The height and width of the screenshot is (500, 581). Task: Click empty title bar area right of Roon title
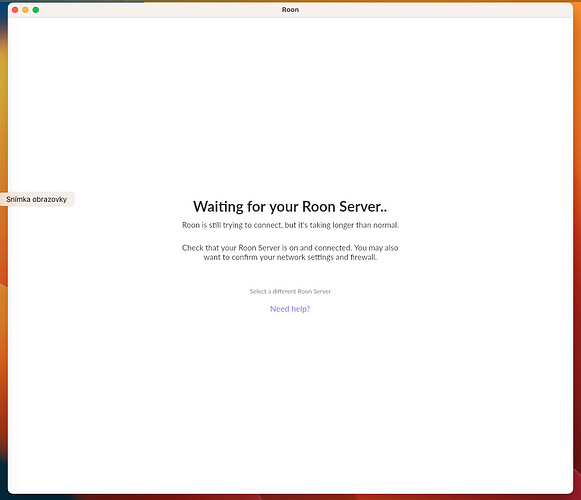pyautogui.click(x=426, y=10)
